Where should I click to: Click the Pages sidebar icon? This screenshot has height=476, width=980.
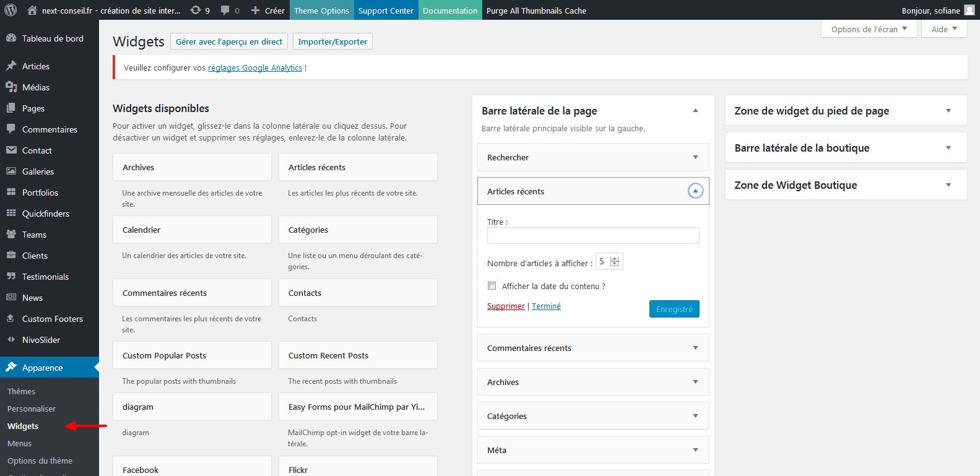point(11,108)
